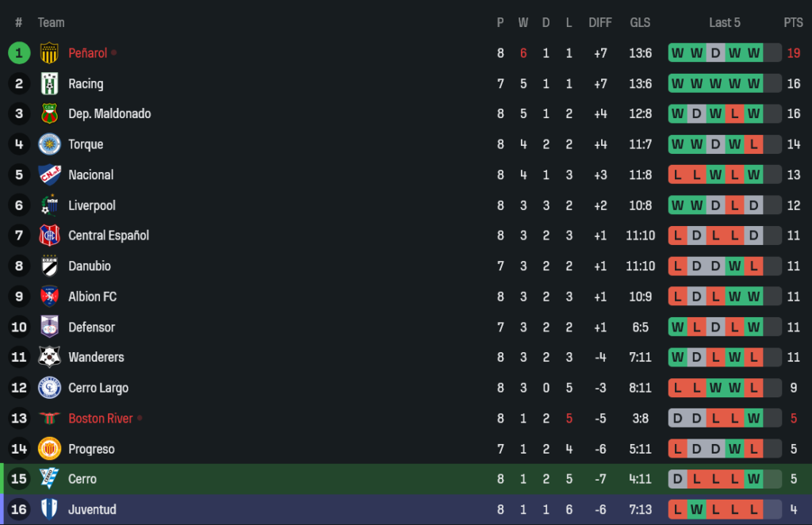Click Defensor's most recent result in Last 5
This screenshot has height=525, width=812.
point(753,327)
